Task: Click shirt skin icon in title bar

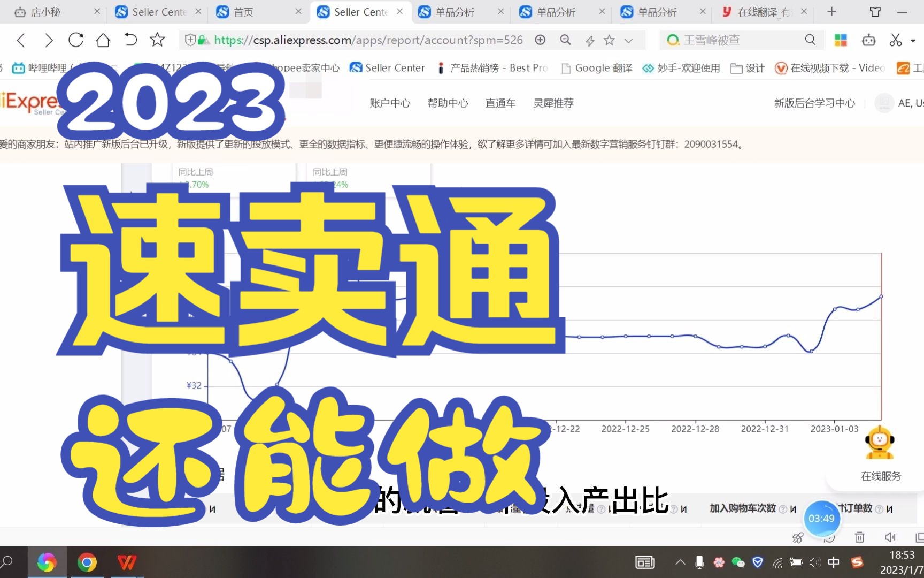Action: 875,12
